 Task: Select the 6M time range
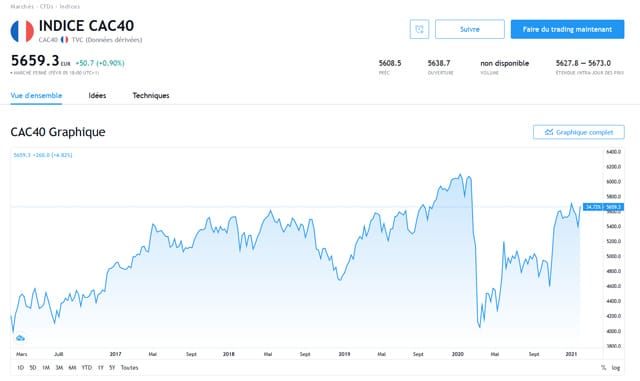click(72, 368)
